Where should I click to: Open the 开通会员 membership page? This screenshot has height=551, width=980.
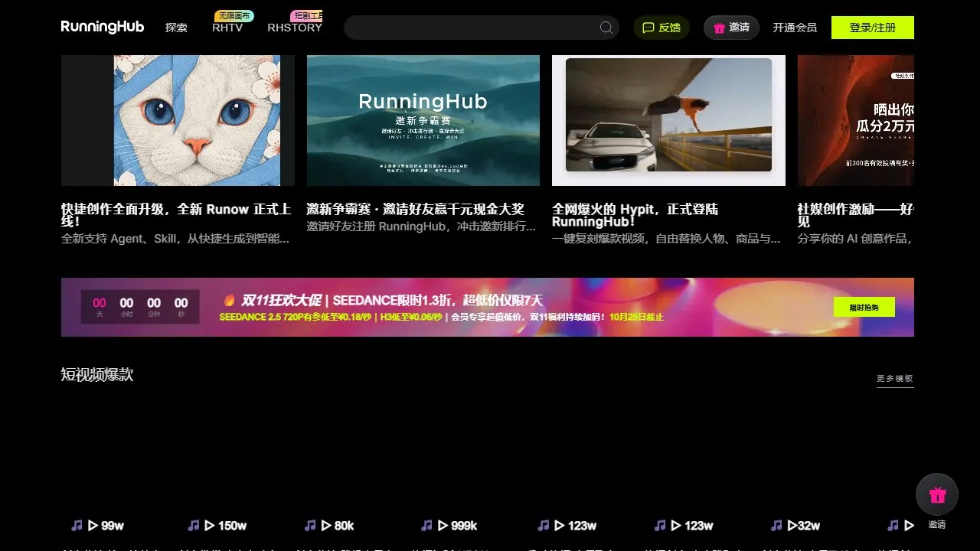coord(795,28)
